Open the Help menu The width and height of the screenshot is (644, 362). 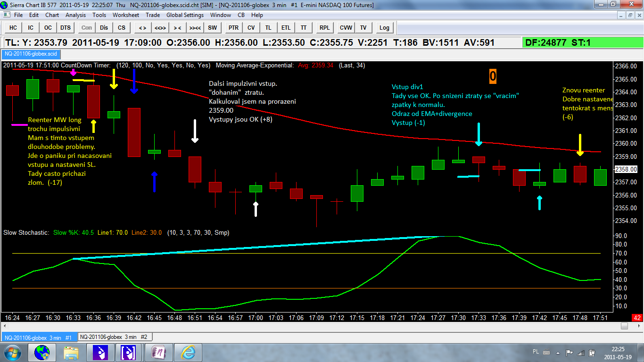tap(257, 15)
